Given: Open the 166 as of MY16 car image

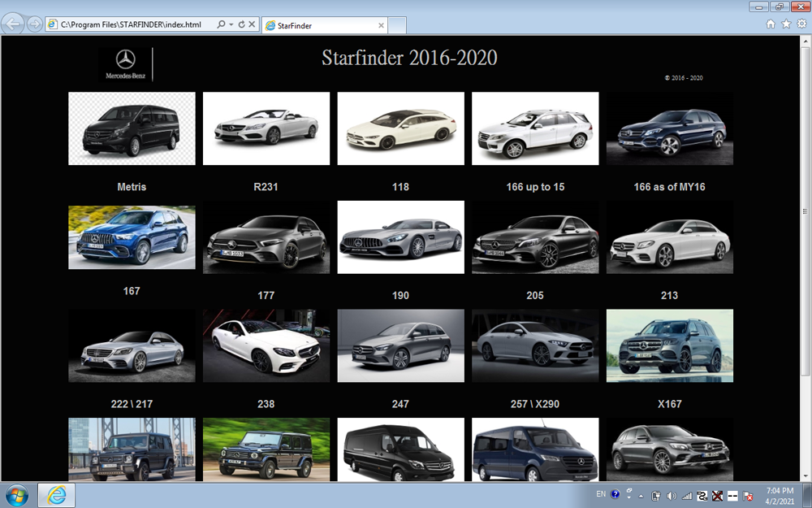Looking at the screenshot, I should tap(670, 128).
